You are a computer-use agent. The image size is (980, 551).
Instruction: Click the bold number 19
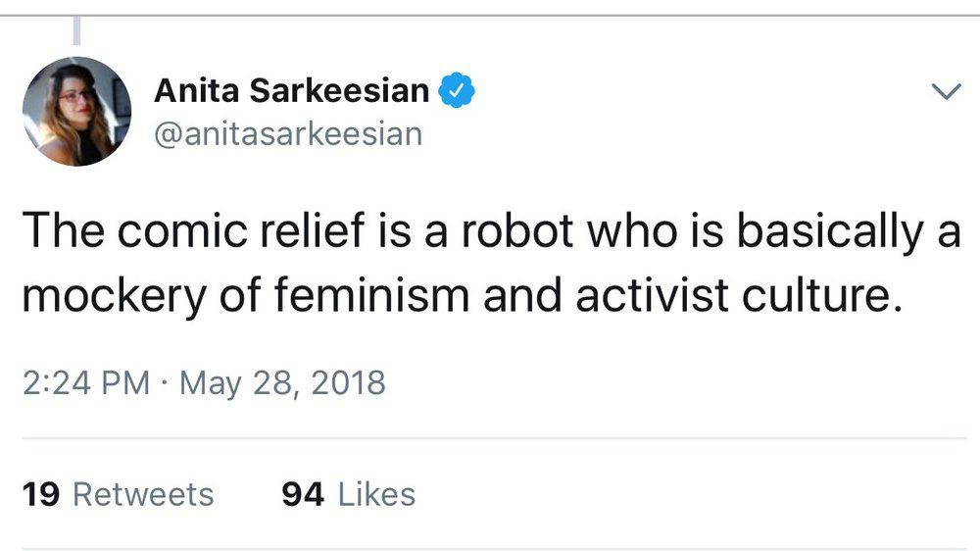tap(41, 494)
